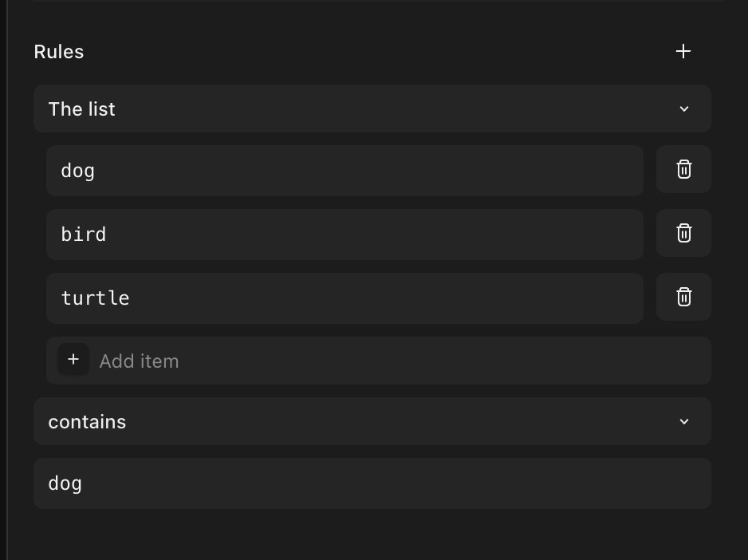Viewport: 748px width, 560px height.
Task: Delete the bird list item
Action: click(x=683, y=234)
